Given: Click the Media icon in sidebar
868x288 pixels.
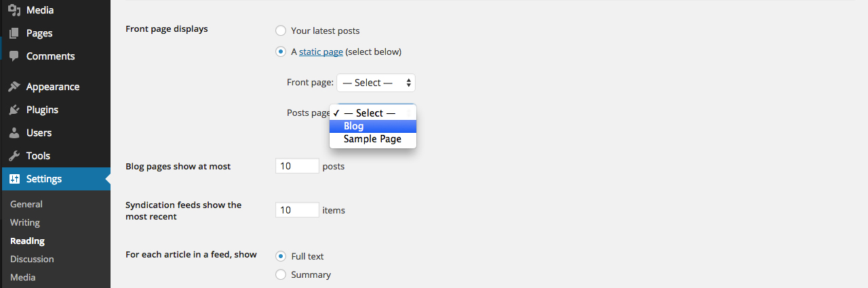Looking at the screenshot, I should tap(14, 10).
